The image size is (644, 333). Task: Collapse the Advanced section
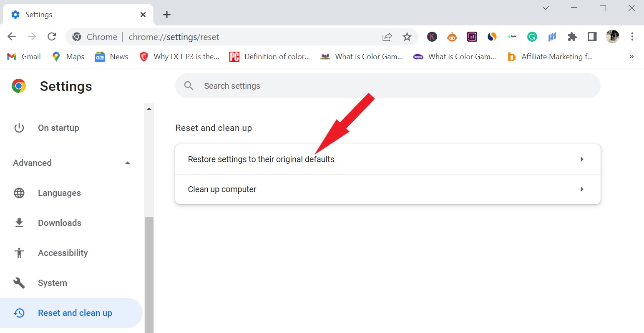click(x=128, y=163)
